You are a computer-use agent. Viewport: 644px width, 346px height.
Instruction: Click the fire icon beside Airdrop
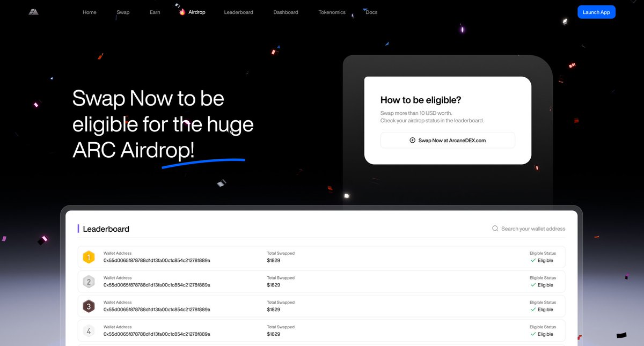coord(182,12)
